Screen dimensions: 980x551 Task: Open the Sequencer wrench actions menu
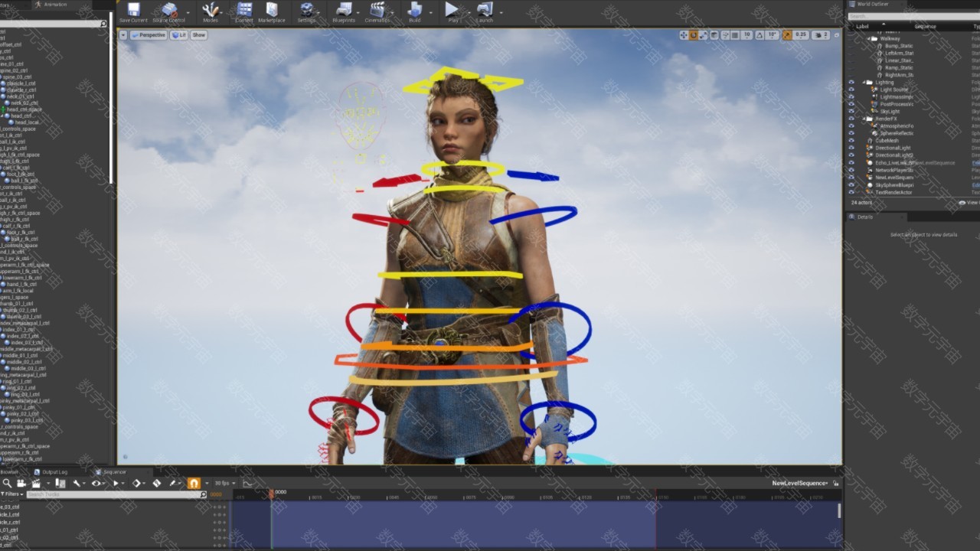(77, 483)
